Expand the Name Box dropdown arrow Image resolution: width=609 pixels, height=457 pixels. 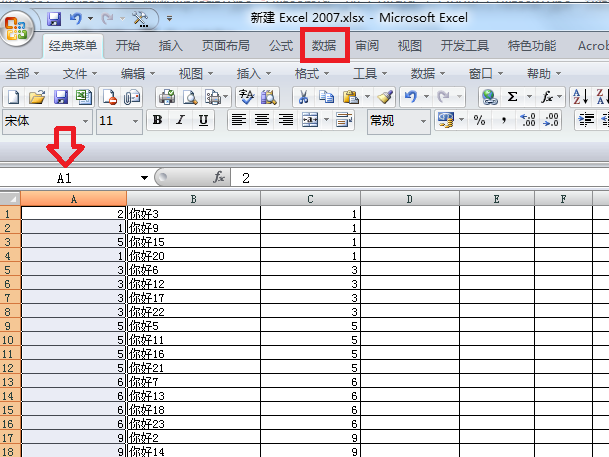(x=144, y=178)
